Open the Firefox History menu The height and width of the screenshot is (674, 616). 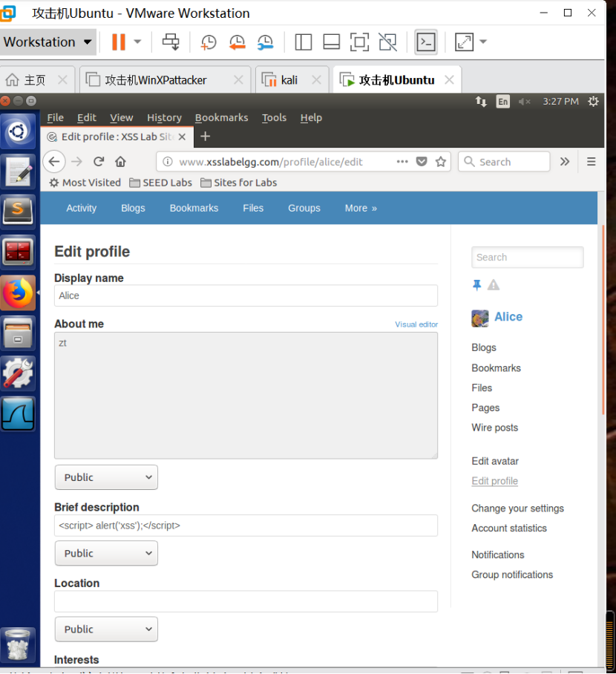[x=164, y=118]
